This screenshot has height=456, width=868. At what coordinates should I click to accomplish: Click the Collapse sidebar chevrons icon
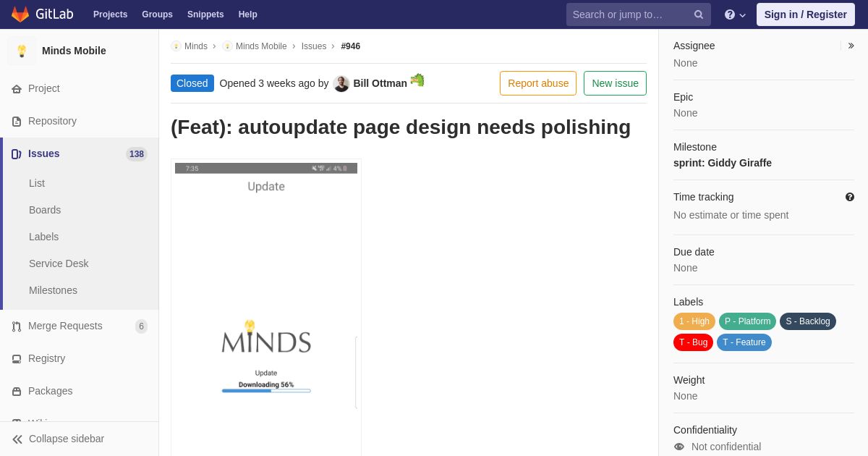pyautogui.click(x=17, y=439)
